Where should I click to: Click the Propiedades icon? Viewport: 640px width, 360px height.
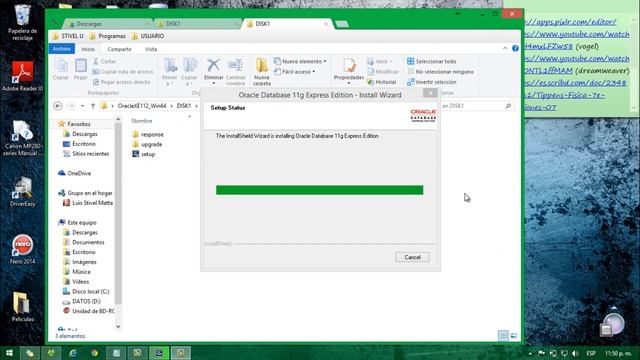(349, 71)
